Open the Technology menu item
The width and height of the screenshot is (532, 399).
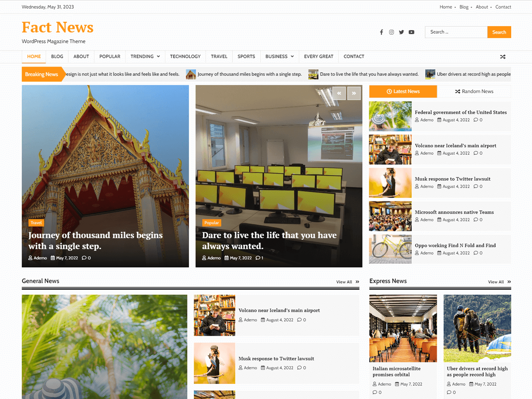pyautogui.click(x=185, y=57)
